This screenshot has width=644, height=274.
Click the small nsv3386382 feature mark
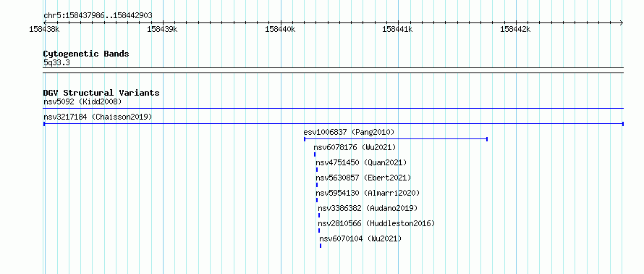coord(318,215)
